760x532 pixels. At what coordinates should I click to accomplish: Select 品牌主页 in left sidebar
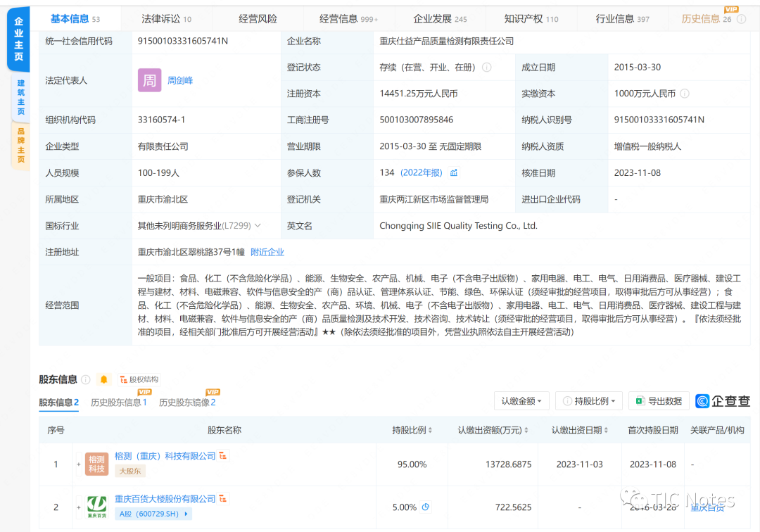click(x=21, y=146)
